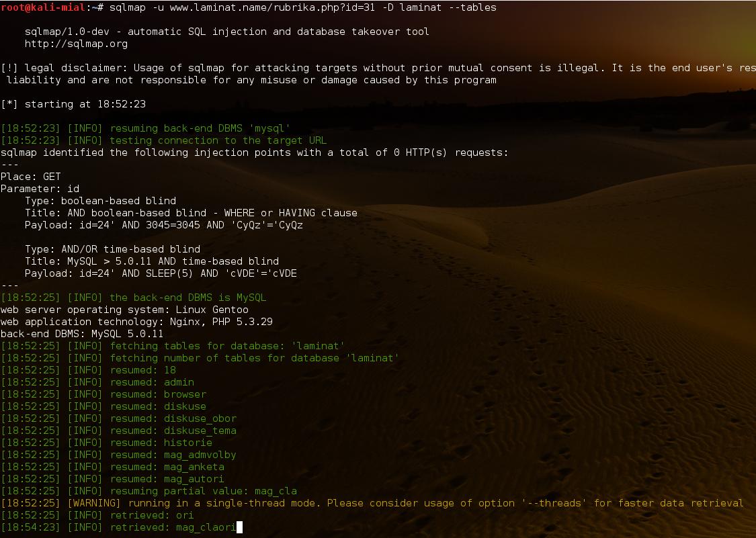
Task: Click the 'WHERE or HAVING clause' title line
Action: [191, 213]
